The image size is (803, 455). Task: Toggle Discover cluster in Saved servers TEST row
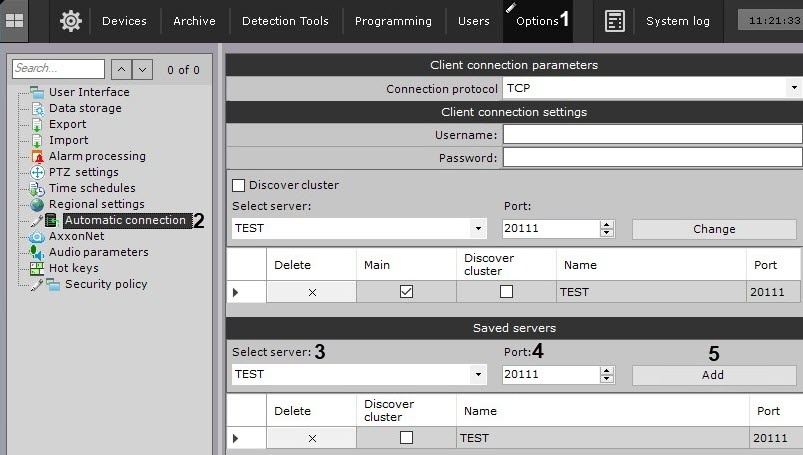point(406,438)
